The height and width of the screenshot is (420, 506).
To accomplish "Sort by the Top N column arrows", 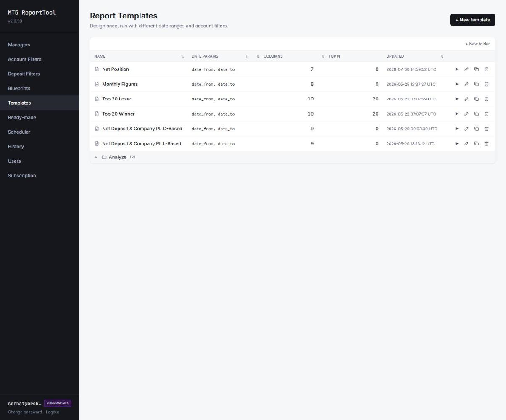I will [323, 56].
